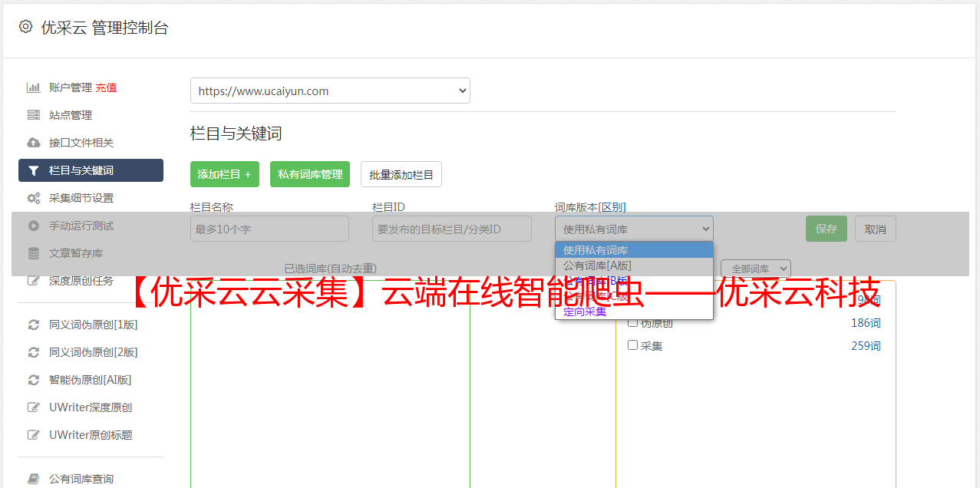Click the server icon for 站点管理
Image resolution: width=980 pixels, height=488 pixels.
coord(34,115)
